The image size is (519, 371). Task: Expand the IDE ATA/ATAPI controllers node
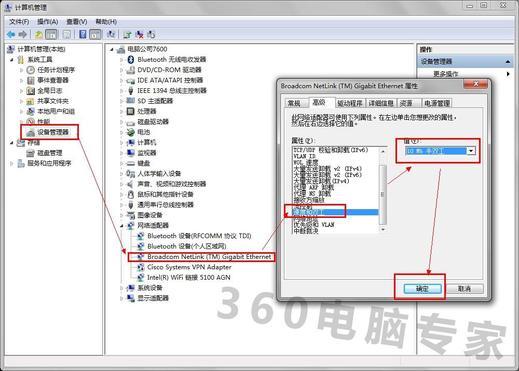pyautogui.click(x=122, y=80)
